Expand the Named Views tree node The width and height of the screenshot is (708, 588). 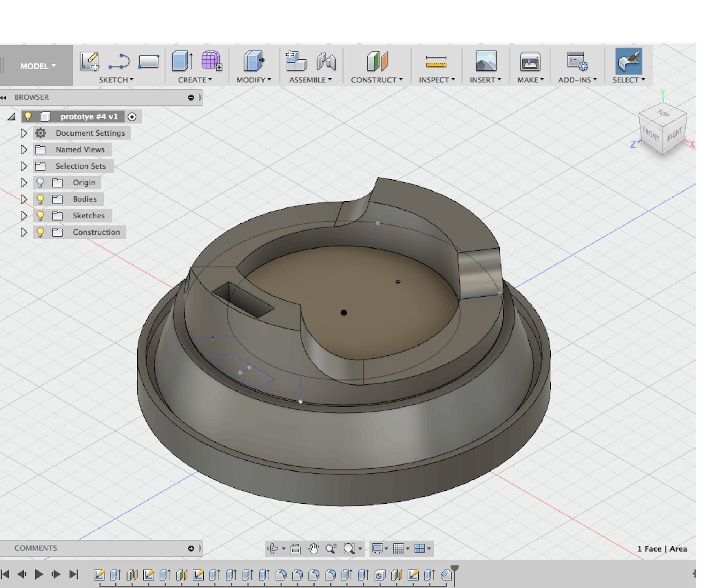pyautogui.click(x=24, y=150)
